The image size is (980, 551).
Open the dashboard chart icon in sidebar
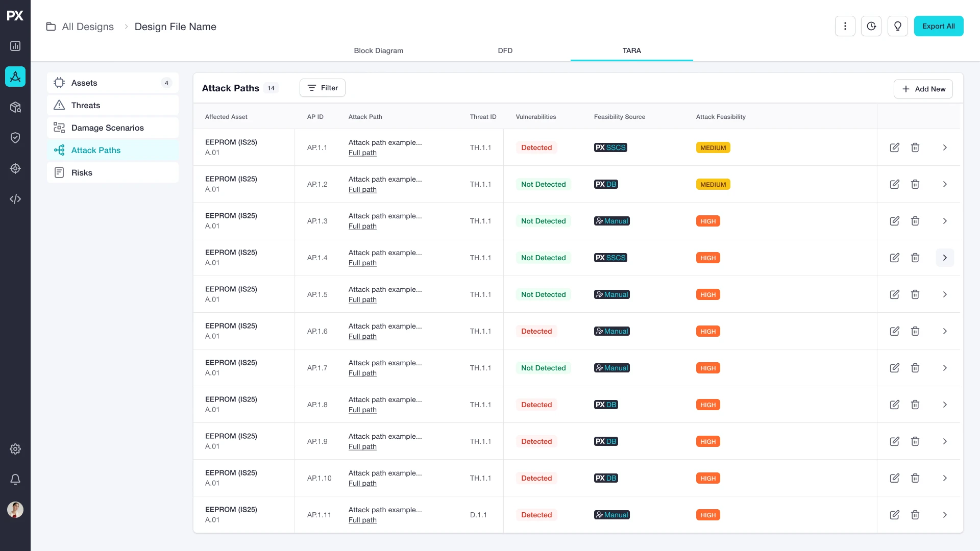click(x=15, y=46)
